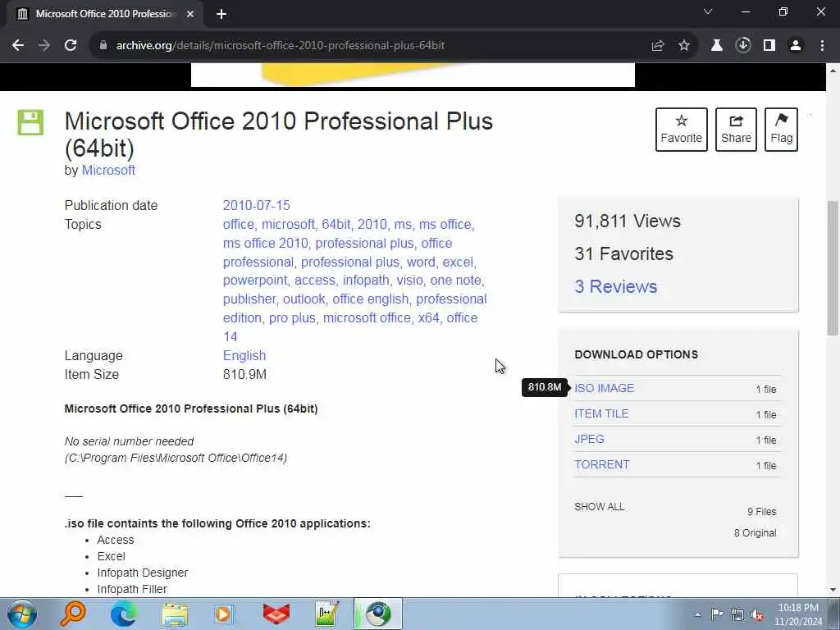Open the magnifier search app in the taskbar

pos(73,614)
